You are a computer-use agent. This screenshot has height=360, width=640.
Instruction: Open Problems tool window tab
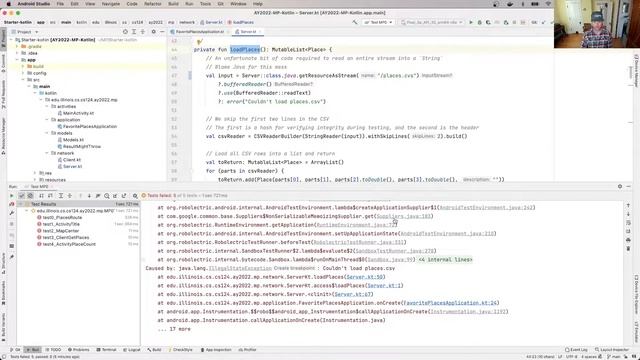(x=78, y=350)
